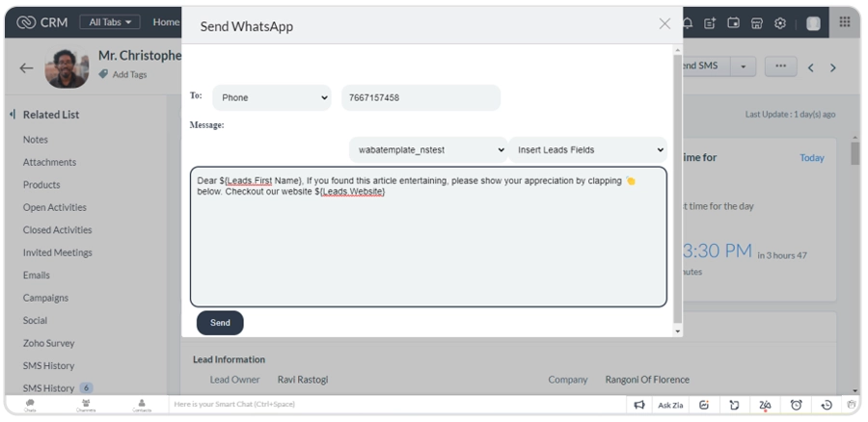Image resolution: width=868 pixels, height=422 pixels.
Task: Go to next record with right chevron
Action: point(833,67)
